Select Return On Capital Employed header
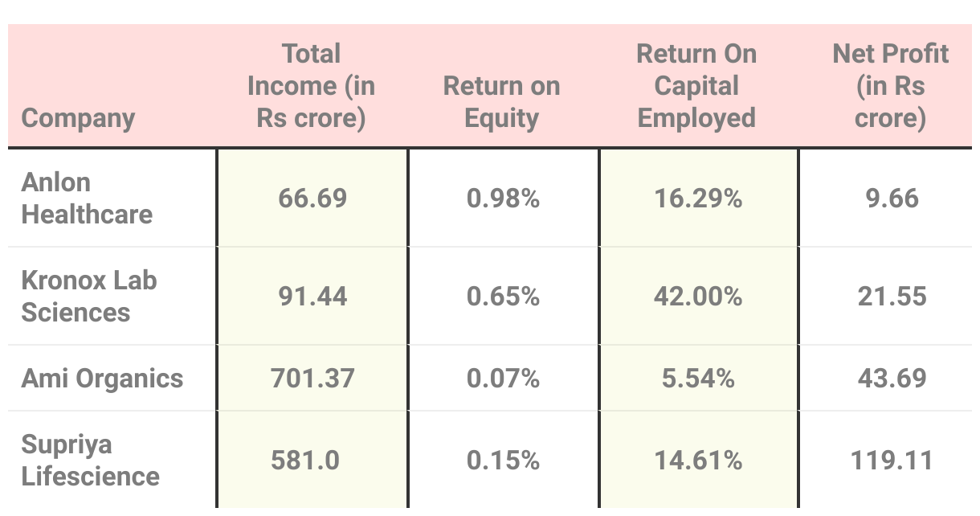 (x=696, y=86)
